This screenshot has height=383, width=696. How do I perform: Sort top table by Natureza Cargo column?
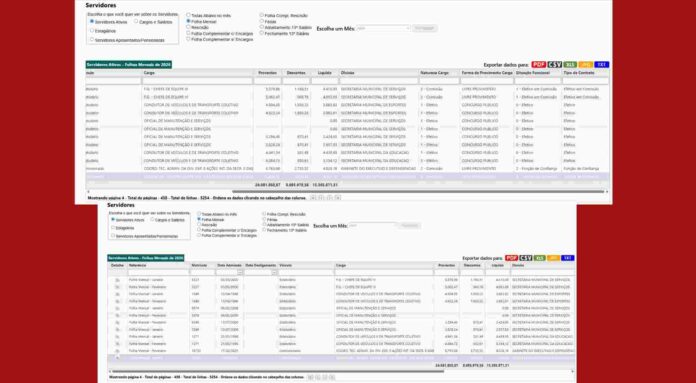(x=435, y=72)
